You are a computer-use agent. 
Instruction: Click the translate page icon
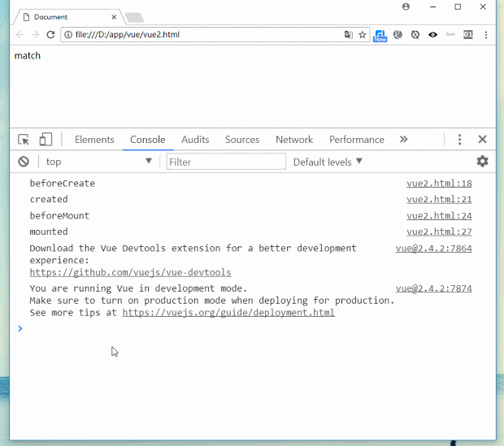(349, 35)
